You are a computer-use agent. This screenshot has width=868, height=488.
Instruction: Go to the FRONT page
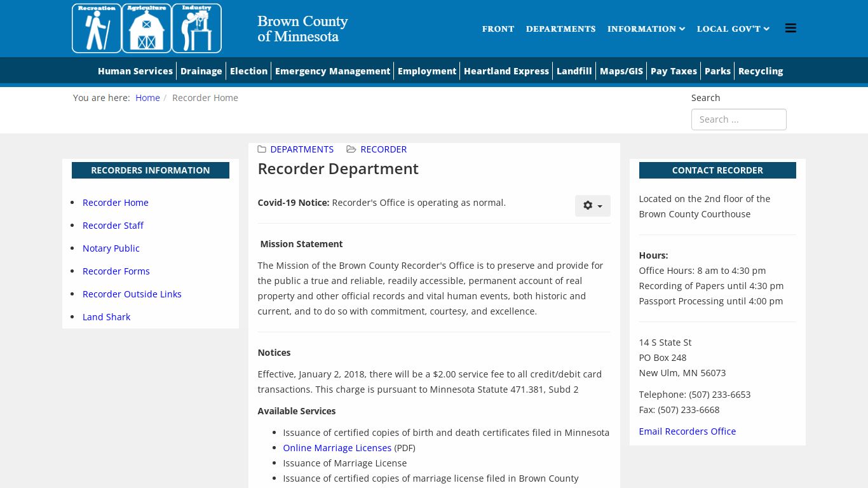[x=498, y=29]
